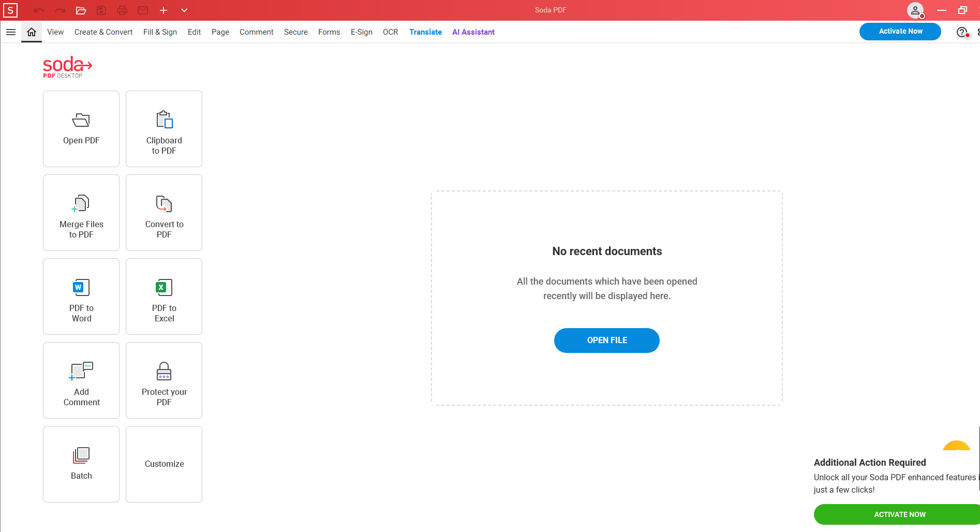Viewport: 980px width, 532px height.
Task: Click the Redo arrow in title bar
Action: click(x=60, y=10)
